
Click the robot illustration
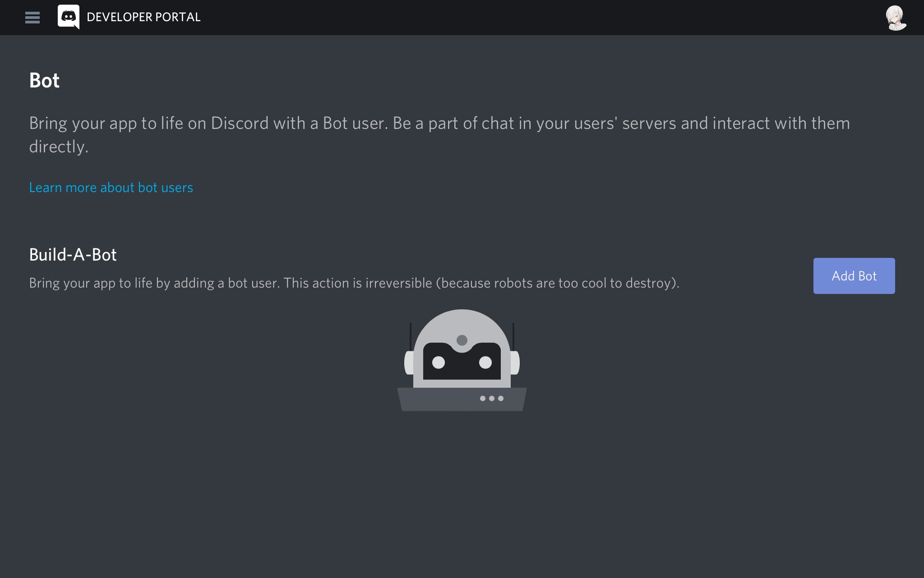pos(462,360)
